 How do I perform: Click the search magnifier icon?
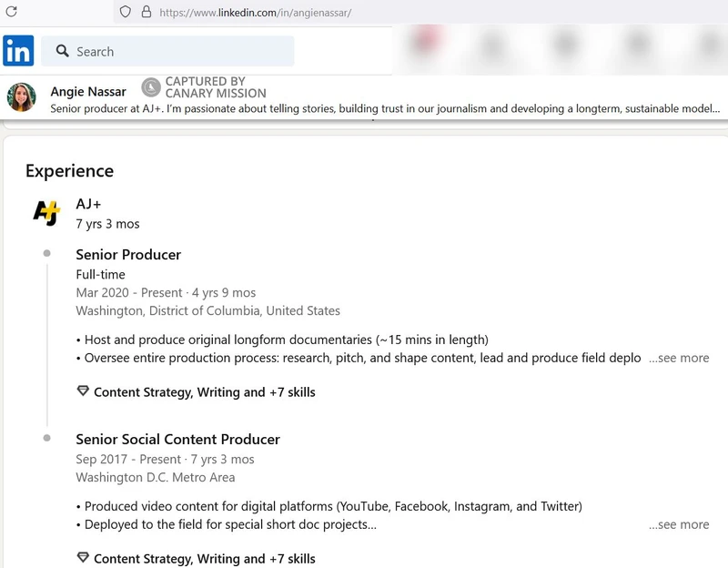(62, 51)
